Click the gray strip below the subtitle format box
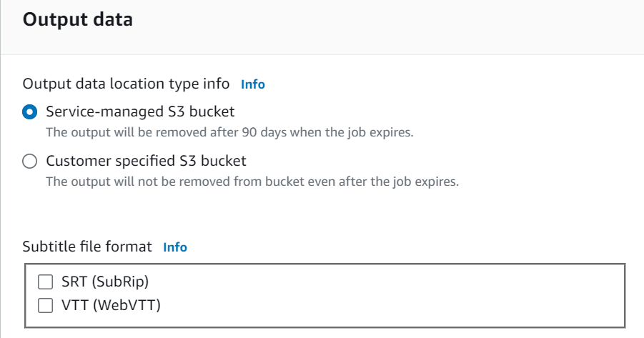644x338 pixels. click(322, 333)
